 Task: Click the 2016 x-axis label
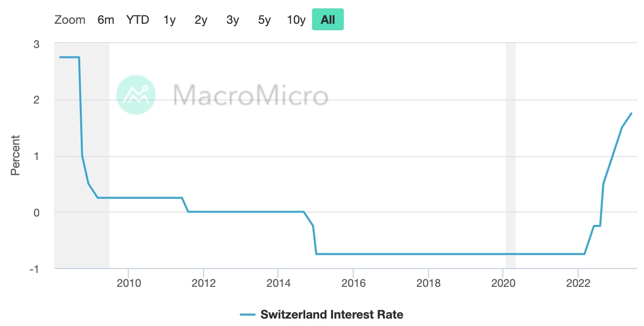(x=353, y=283)
